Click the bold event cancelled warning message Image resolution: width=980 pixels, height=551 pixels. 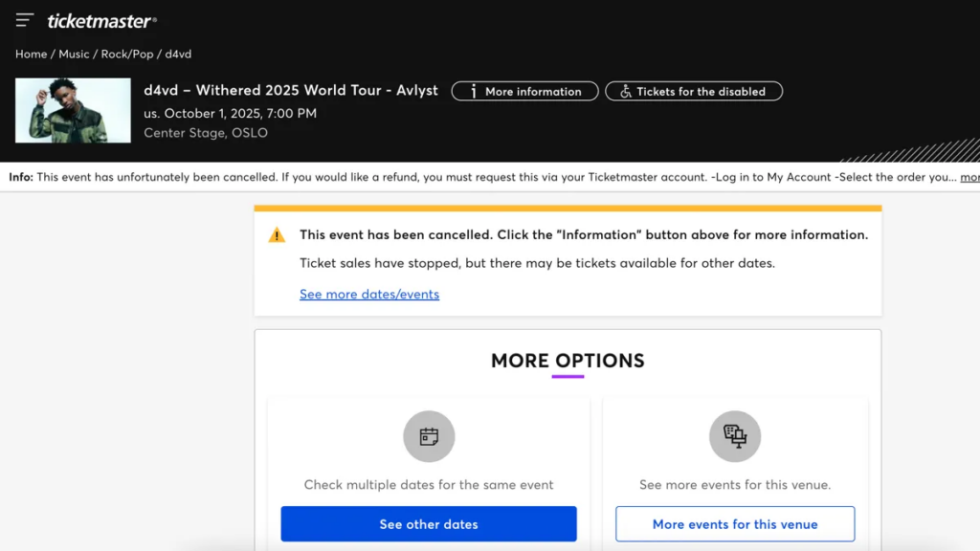click(584, 234)
